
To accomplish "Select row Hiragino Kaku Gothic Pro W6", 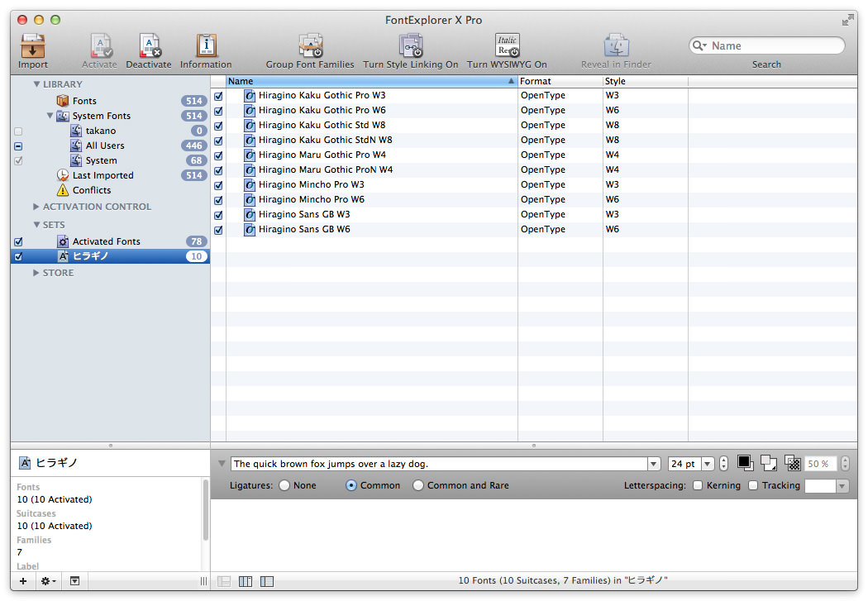I will tap(534, 111).
